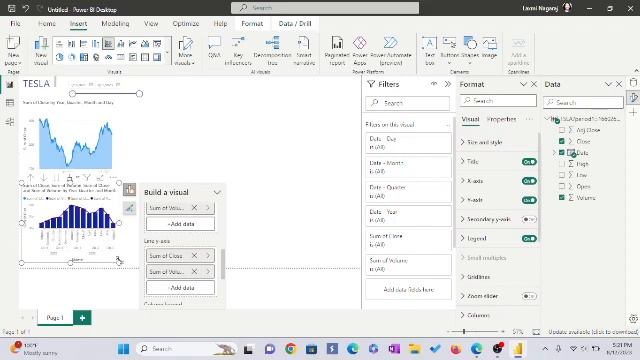Click the New page icon
Screen dimensions: 640x360
pos(13,51)
